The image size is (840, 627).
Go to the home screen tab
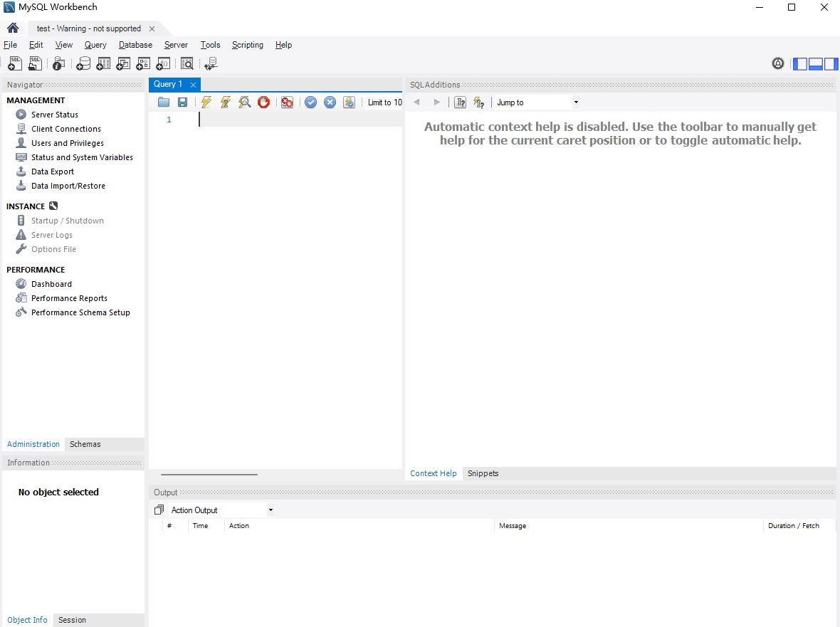pos(13,28)
